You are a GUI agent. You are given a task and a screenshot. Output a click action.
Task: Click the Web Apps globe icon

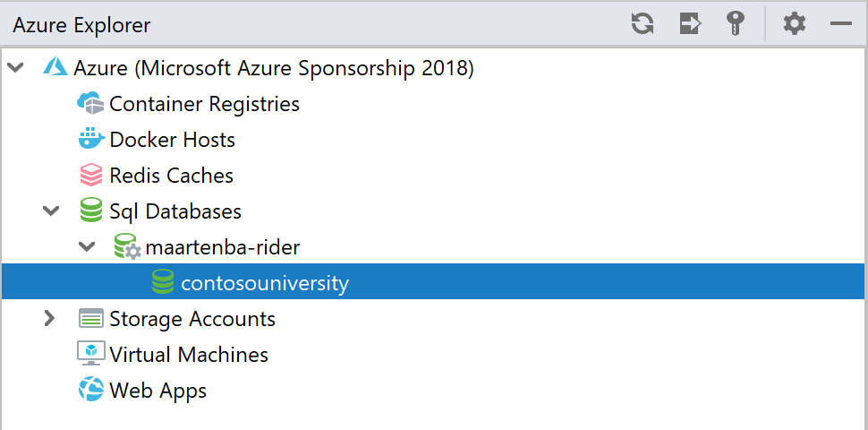pos(90,390)
